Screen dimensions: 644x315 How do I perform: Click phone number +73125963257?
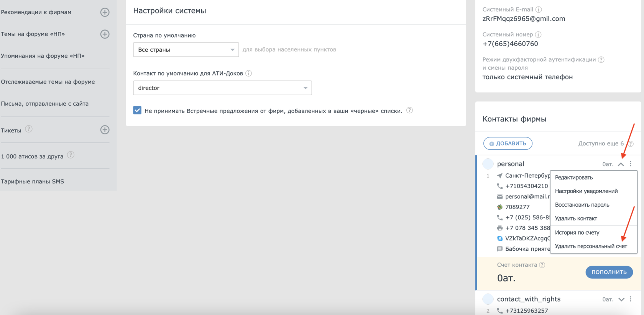526,311
